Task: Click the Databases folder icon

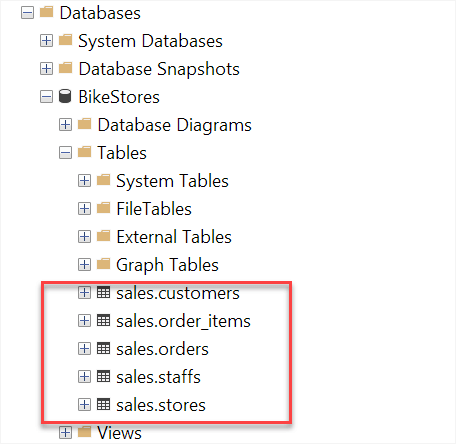Action: (x=46, y=12)
